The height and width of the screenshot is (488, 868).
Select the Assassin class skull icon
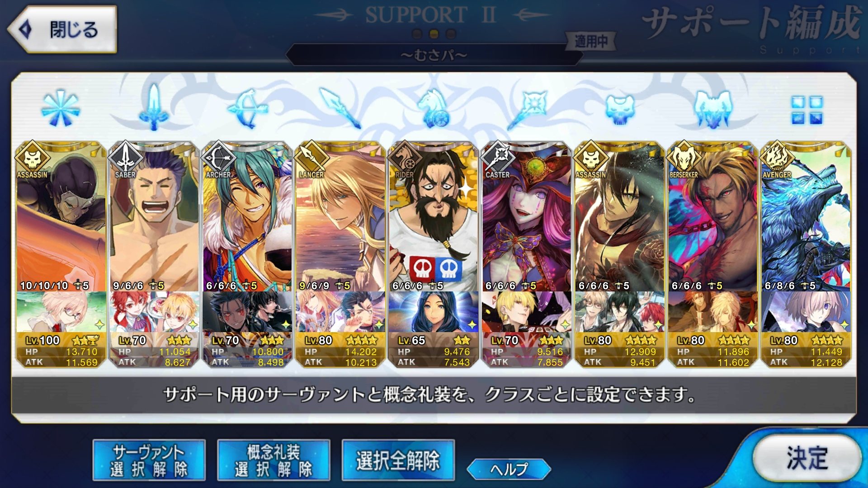click(620, 109)
